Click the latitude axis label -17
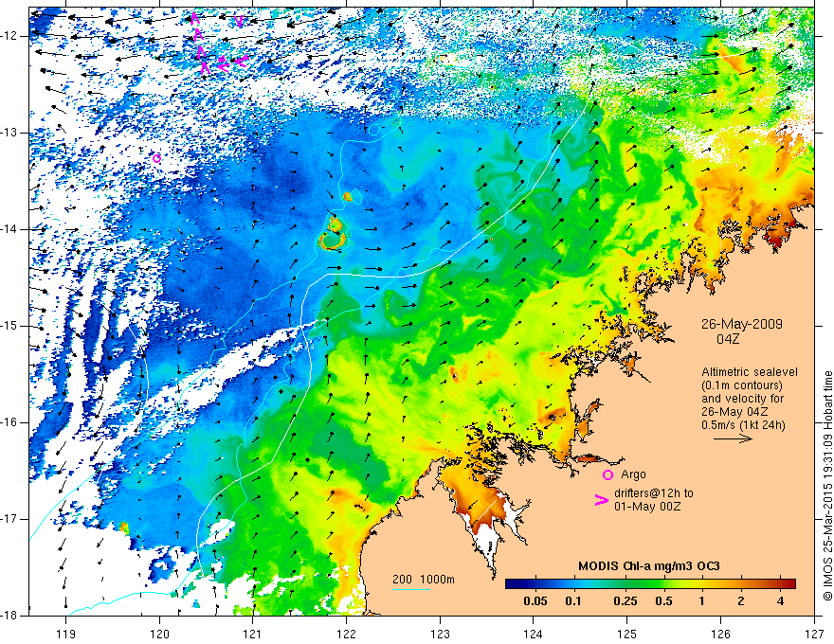Viewport: 834px width, 644px height. 9,519
